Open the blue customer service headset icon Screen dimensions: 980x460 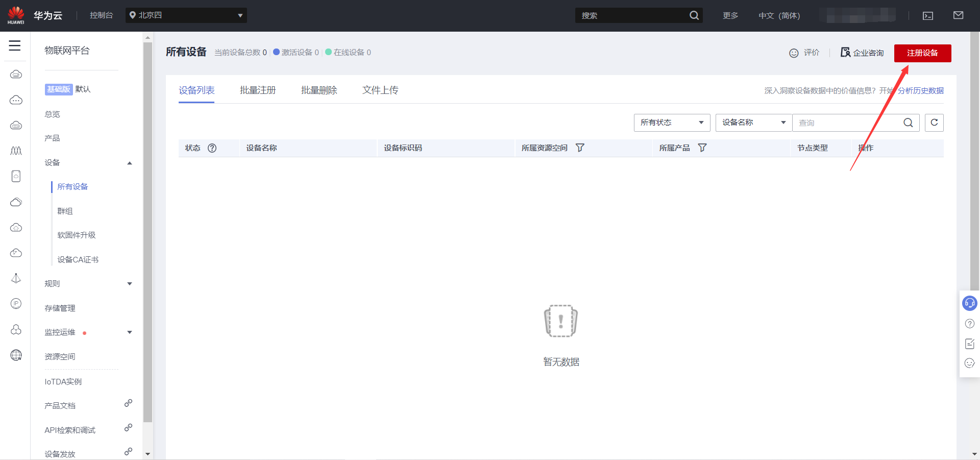970,303
